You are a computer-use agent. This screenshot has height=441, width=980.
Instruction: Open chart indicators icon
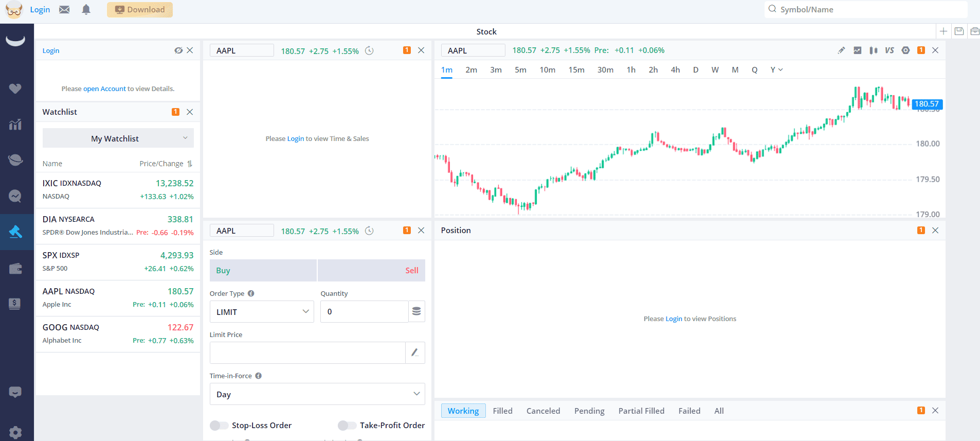857,50
